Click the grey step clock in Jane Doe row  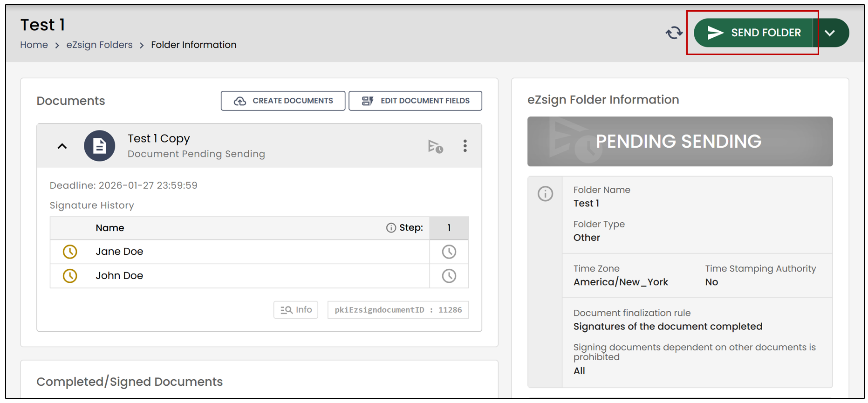449,252
